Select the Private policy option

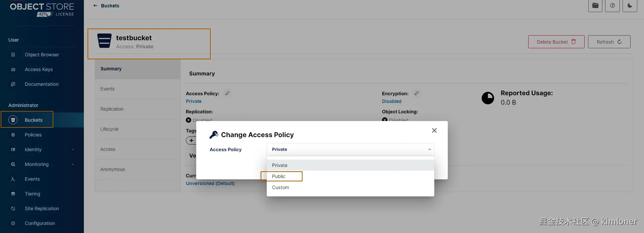pyautogui.click(x=280, y=165)
